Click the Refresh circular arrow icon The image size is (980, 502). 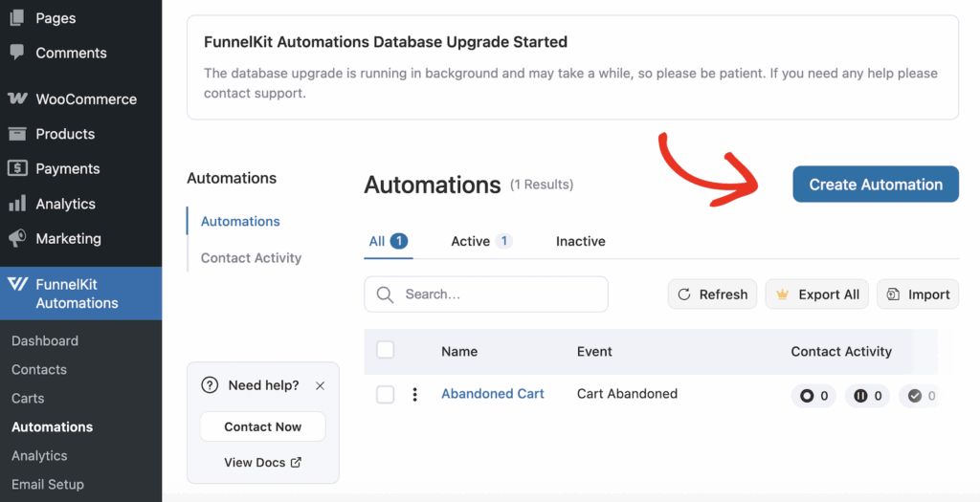(684, 295)
